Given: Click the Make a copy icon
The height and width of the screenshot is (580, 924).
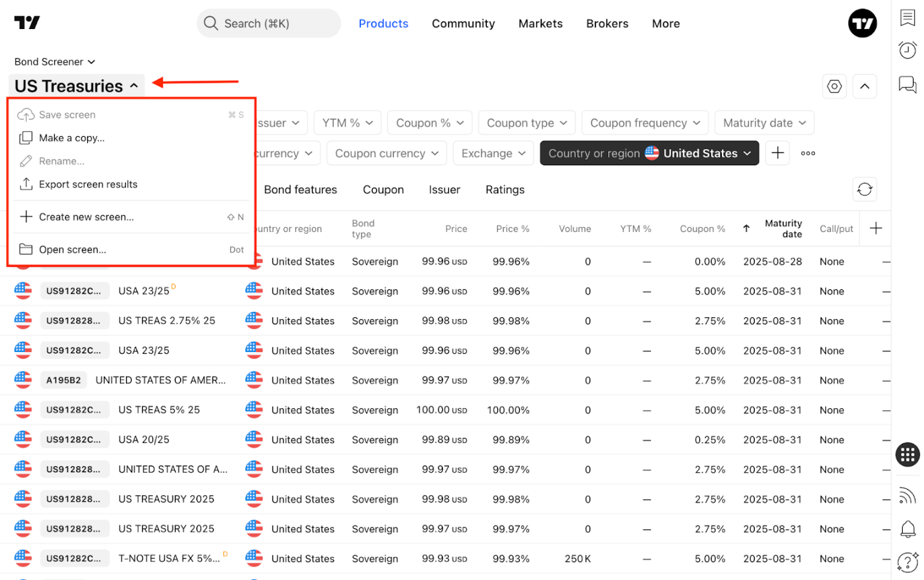Looking at the screenshot, I should click(26, 138).
